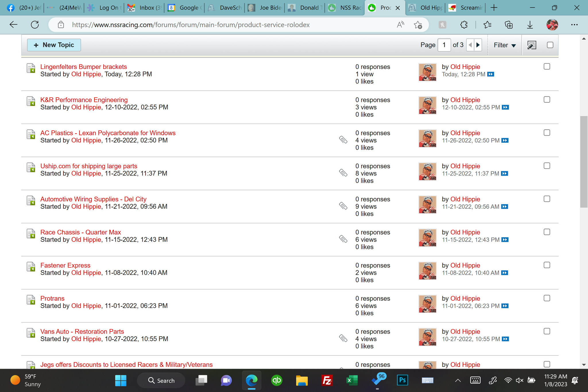Check the box for K&R Performance Engineering topic
Screen dimensions: 588x392
pos(547,100)
